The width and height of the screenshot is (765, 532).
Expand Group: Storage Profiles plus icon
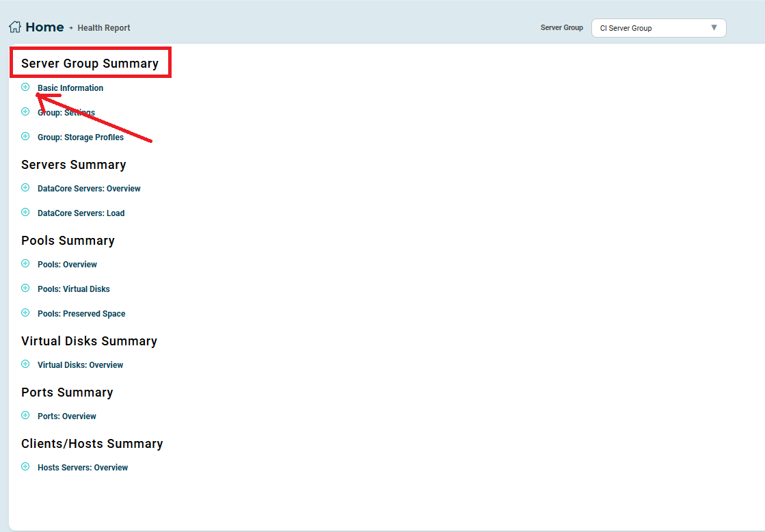pos(25,136)
